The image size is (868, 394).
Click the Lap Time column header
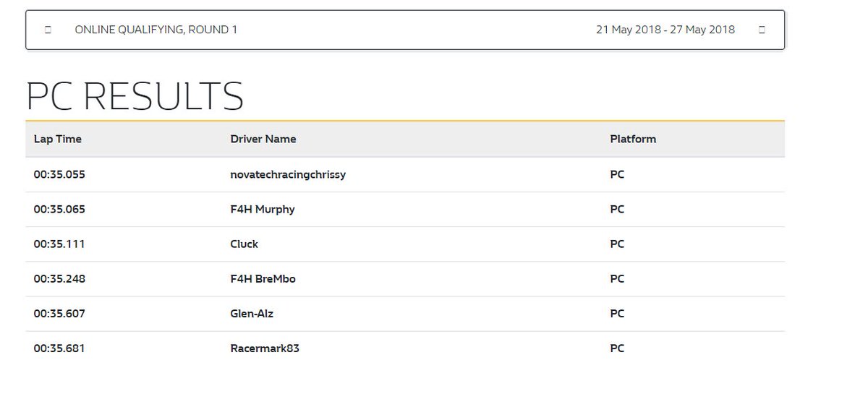point(58,139)
